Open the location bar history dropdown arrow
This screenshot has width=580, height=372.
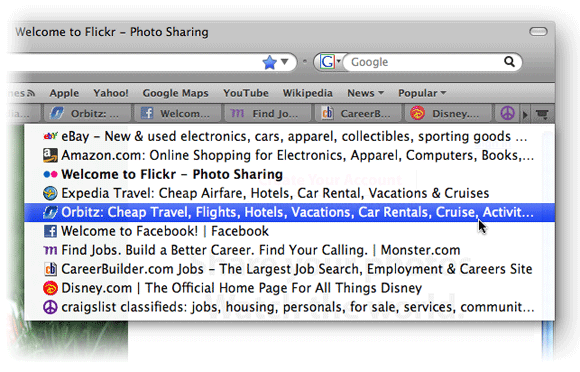284,62
